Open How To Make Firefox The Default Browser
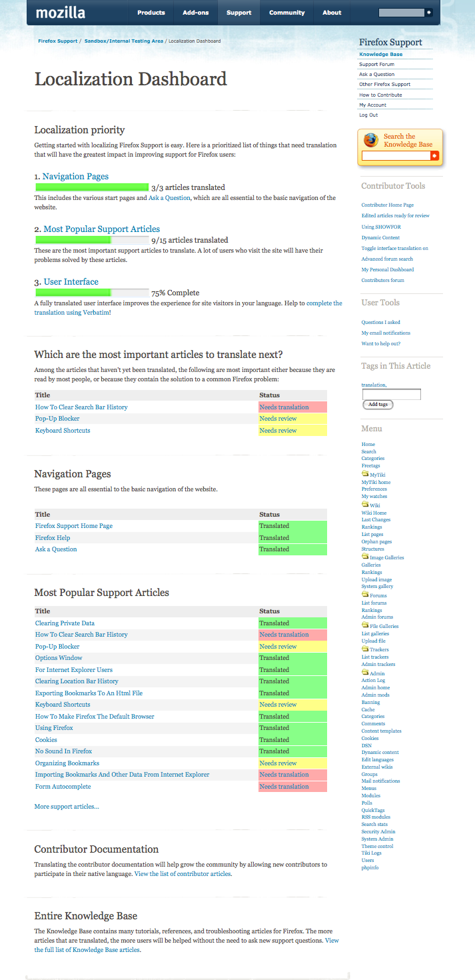 pos(95,717)
